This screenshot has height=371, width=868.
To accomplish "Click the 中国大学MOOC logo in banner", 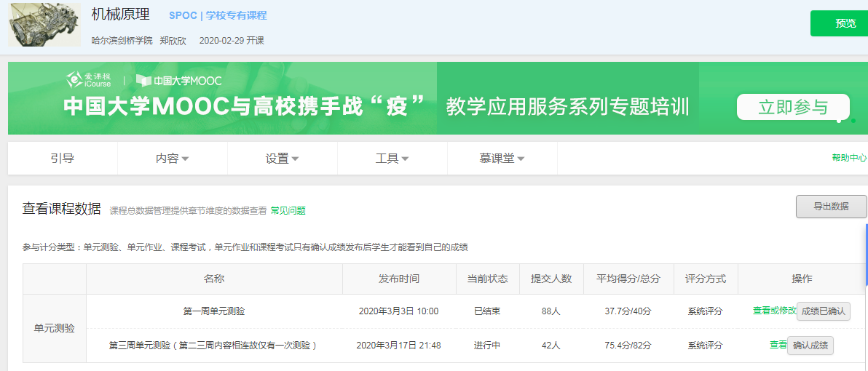I will pos(179,81).
